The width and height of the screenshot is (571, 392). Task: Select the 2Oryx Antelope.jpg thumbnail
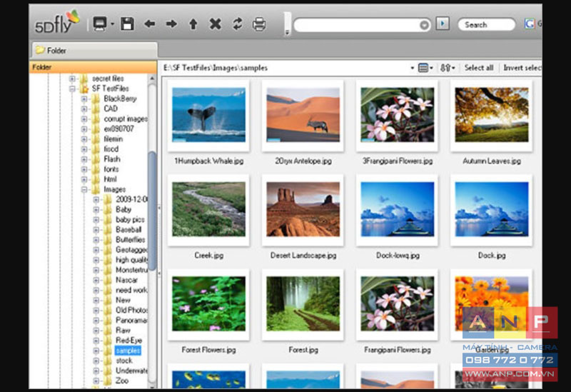point(303,115)
